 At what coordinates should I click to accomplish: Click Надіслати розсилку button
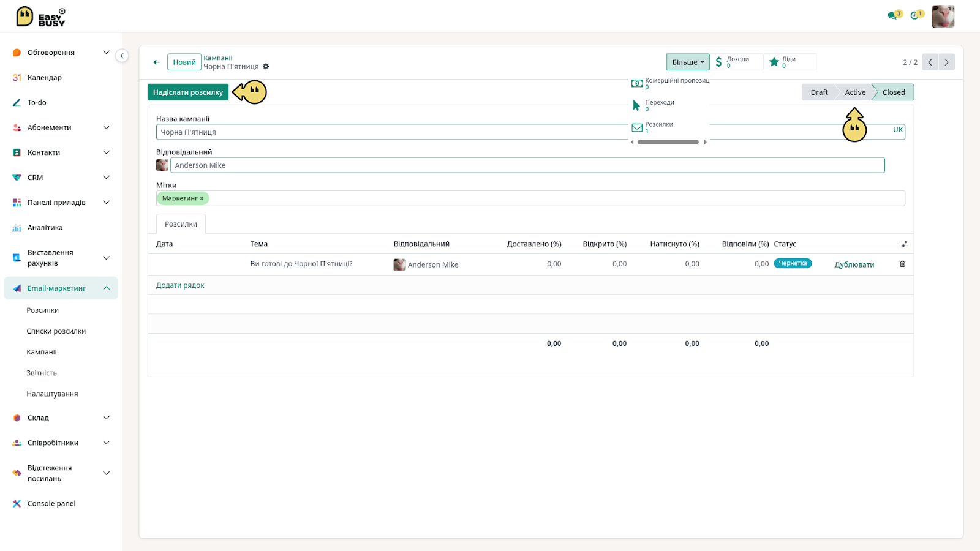tap(188, 92)
